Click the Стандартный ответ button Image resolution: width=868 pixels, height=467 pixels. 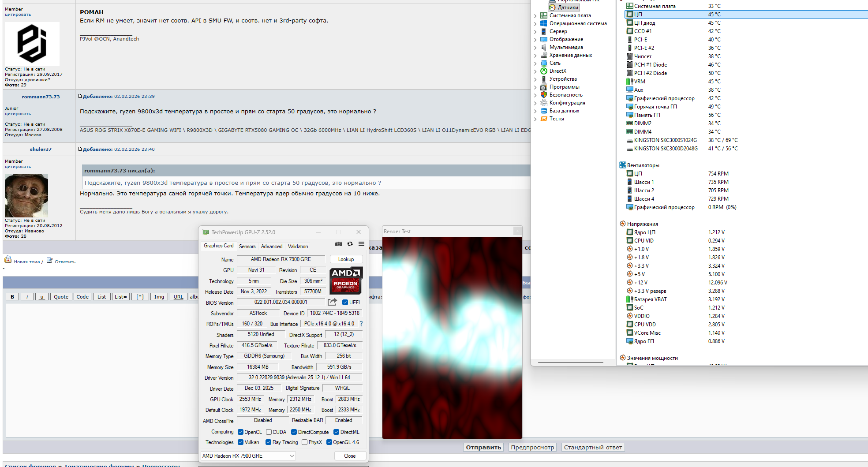[593, 447]
